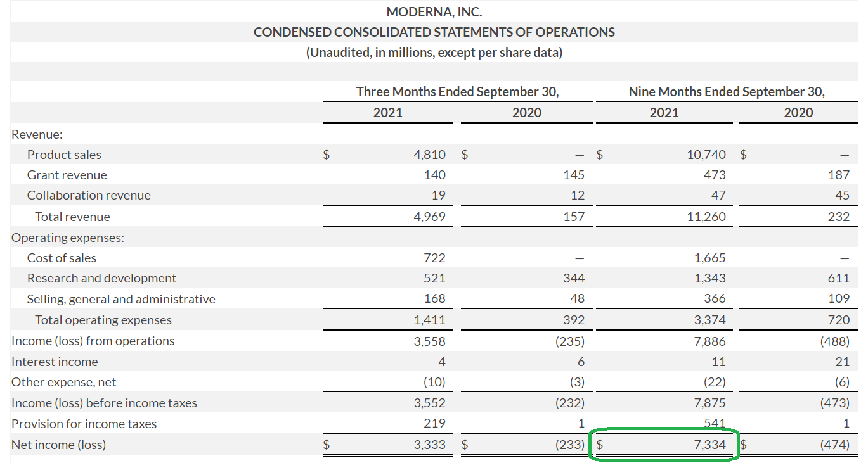The image size is (868, 463).
Task: Select Grant revenue value 145
Action: point(573,175)
